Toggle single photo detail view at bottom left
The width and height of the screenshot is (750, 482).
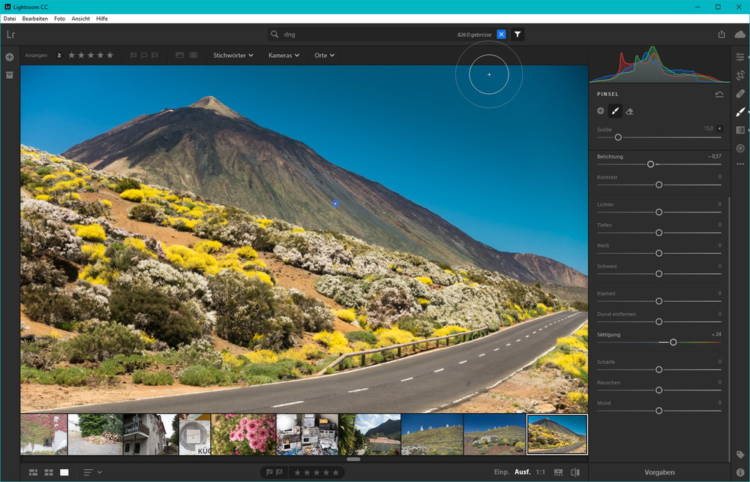[x=65, y=471]
